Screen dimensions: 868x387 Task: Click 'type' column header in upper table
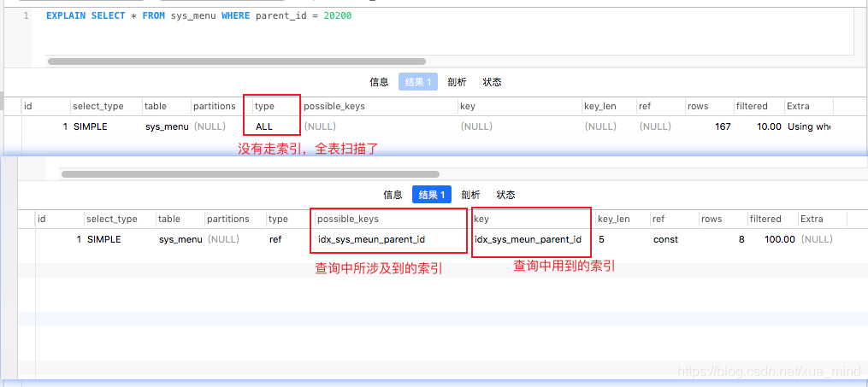point(264,106)
